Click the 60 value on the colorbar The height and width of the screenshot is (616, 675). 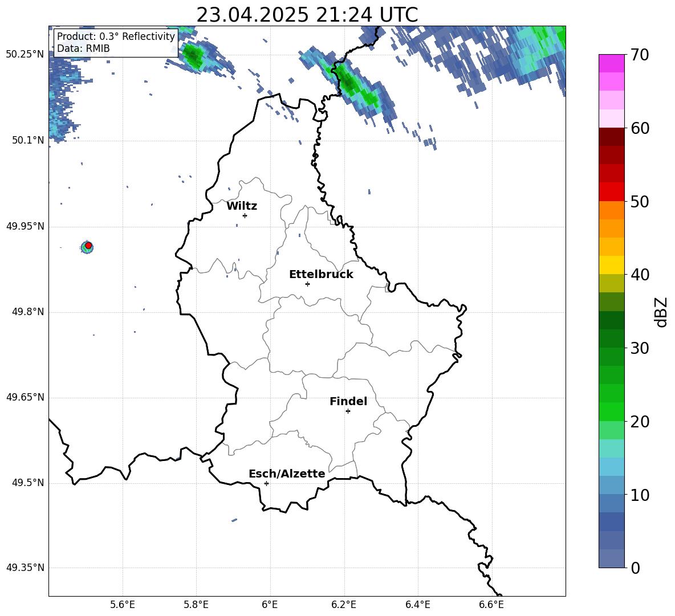tap(639, 128)
